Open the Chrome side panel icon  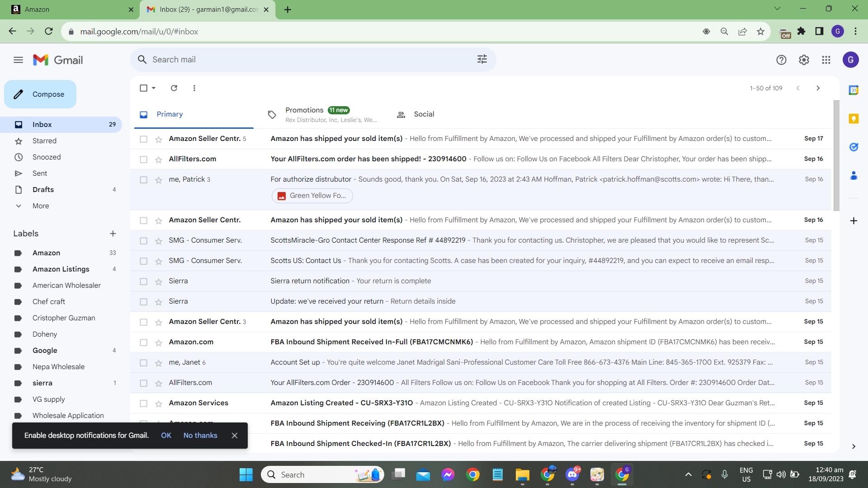click(x=819, y=31)
